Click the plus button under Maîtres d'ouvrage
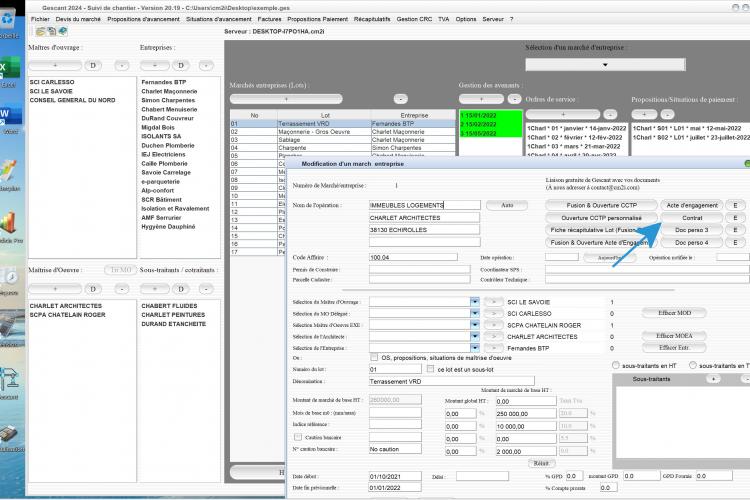750x500 pixels. (55, 66)
